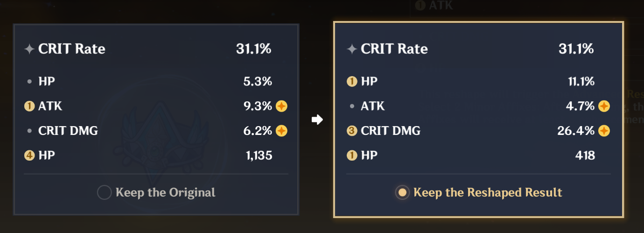Click the number 1 badge next to original ATK

click(29, 106)
